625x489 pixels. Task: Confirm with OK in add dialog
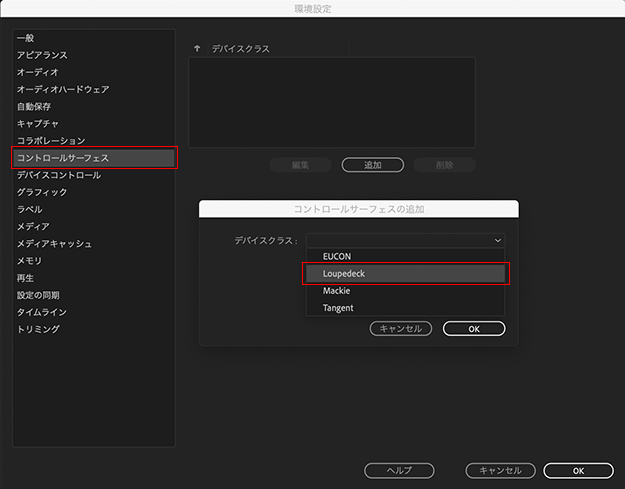pos(474,328)
